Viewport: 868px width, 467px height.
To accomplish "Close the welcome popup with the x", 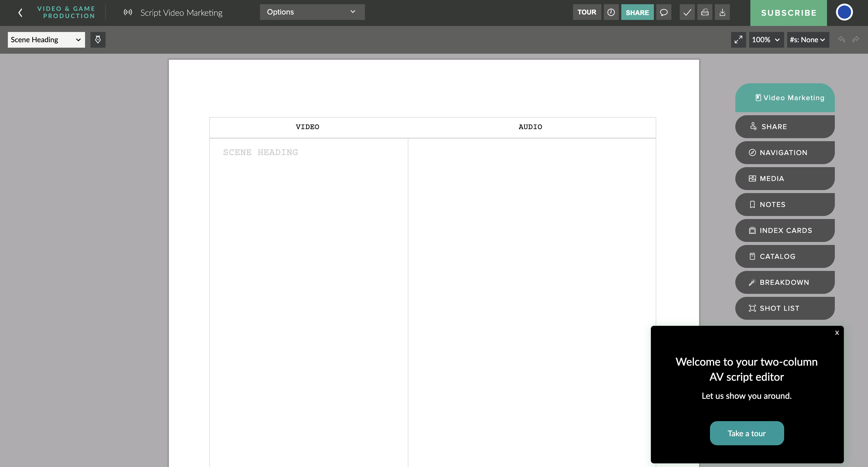I will point(837,333).
